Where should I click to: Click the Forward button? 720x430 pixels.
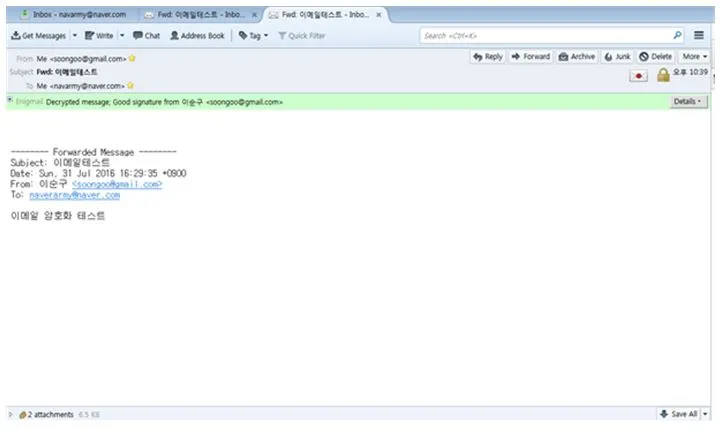pos(531,57)
